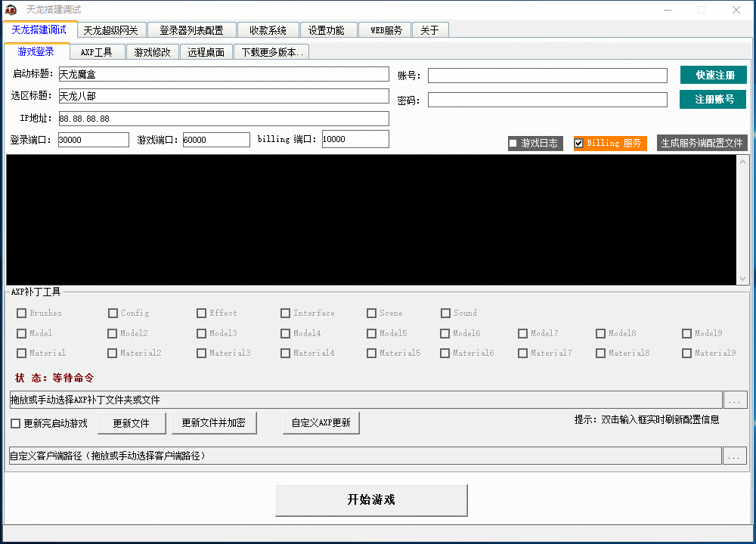The width and height of the screenshot is (756, 544).
Task: Check the Interface checkbox
Action: click(x=286, y=314)
